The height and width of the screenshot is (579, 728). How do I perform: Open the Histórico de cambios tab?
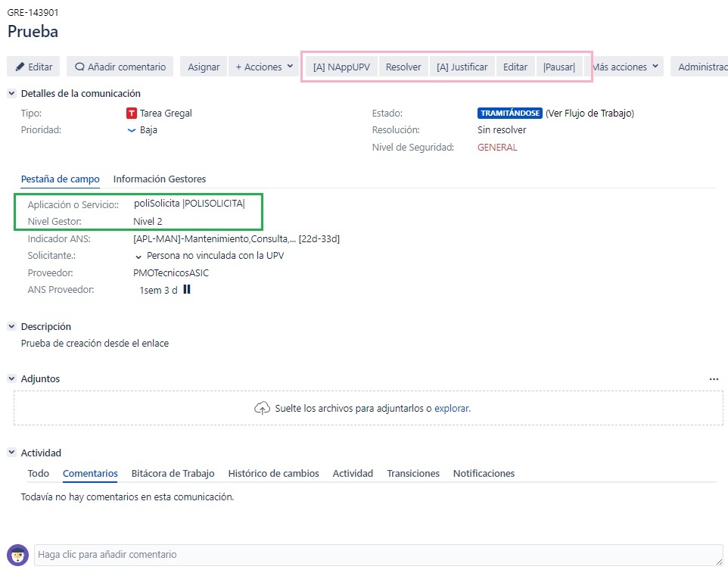273,473
